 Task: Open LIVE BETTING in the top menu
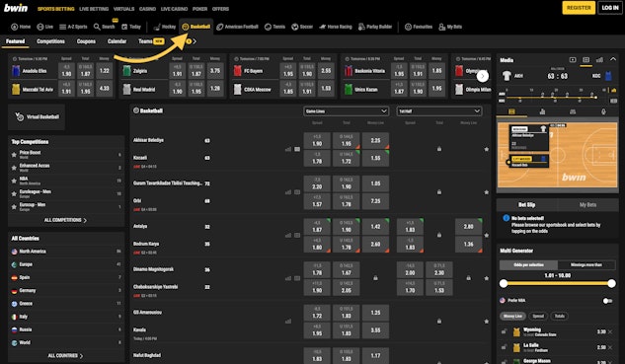pos(94,9)
